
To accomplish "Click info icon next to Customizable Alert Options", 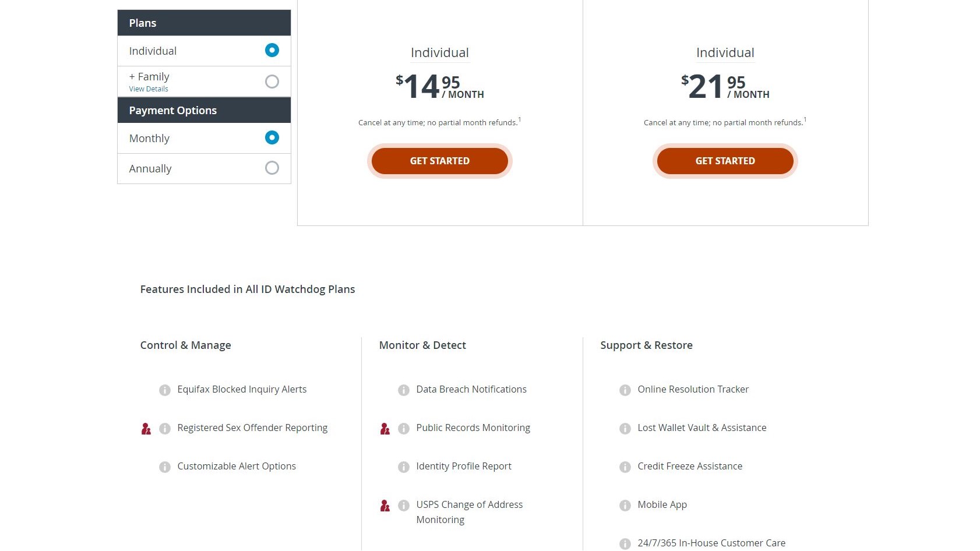I will [165, 467].
